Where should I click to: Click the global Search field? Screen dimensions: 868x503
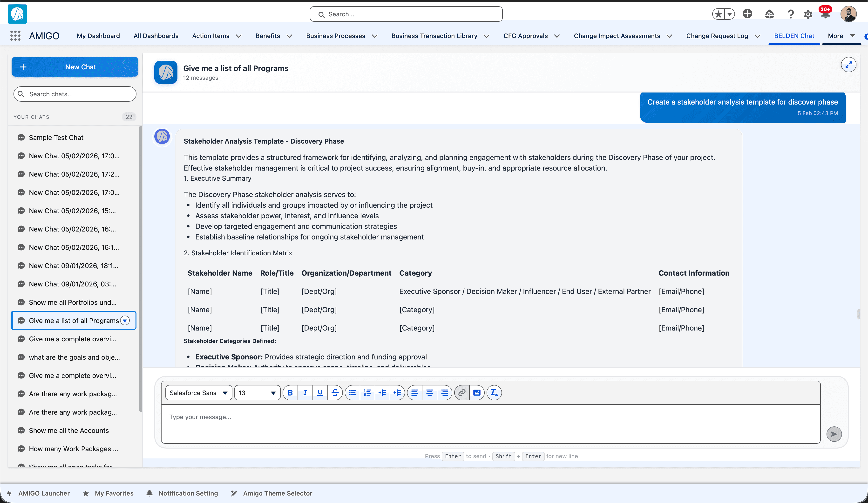click(x=406, y=14)
